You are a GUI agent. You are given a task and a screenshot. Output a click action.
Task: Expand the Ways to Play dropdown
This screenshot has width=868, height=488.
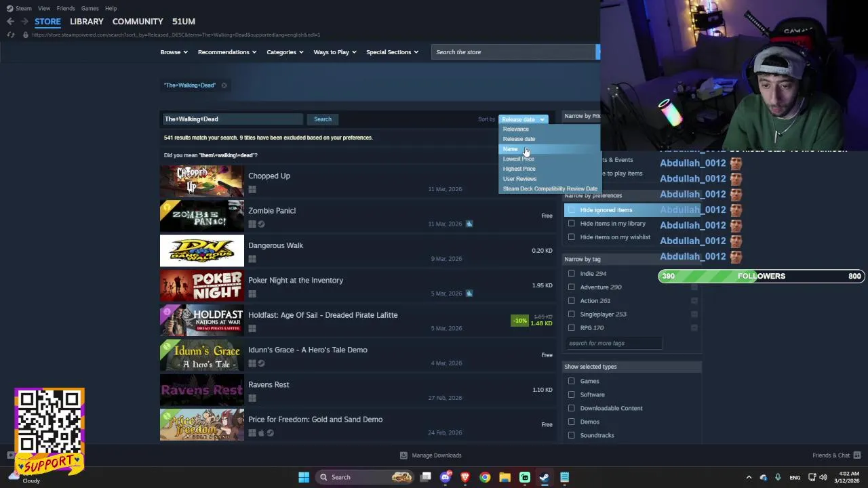click(335, 52)
